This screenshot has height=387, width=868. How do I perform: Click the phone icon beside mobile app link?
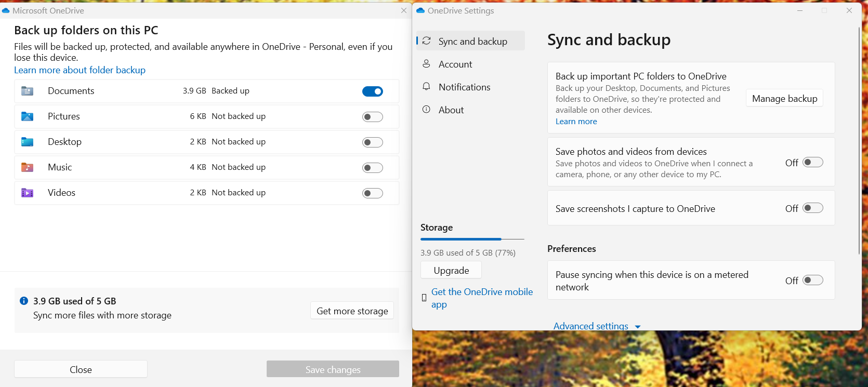point(424,298)
